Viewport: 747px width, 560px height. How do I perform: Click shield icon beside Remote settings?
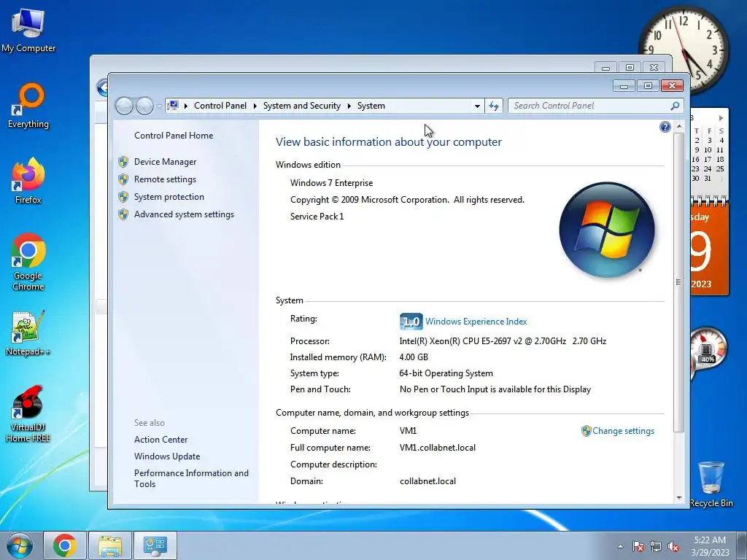[123, 179]
